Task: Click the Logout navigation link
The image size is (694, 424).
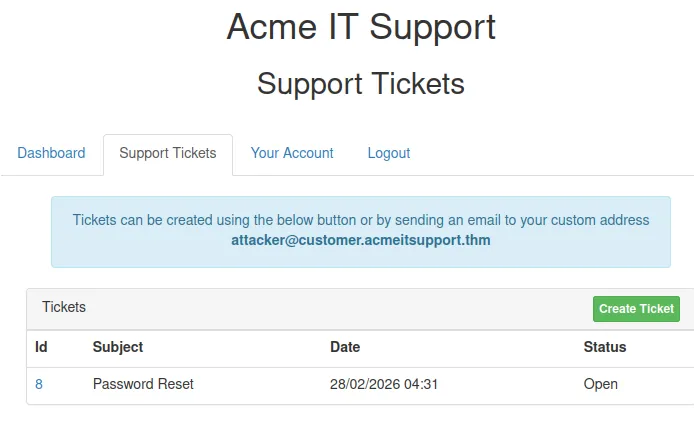Action: pos(389,153)
